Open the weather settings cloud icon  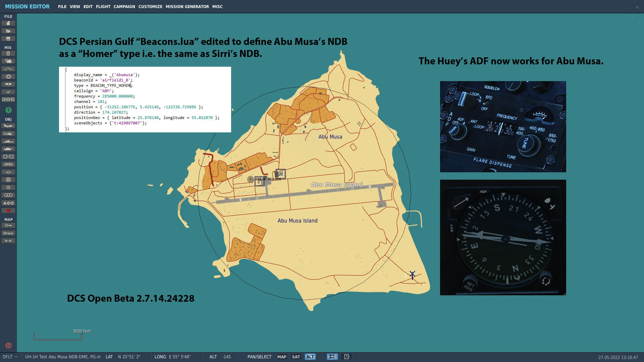click(x=8, y=61)
